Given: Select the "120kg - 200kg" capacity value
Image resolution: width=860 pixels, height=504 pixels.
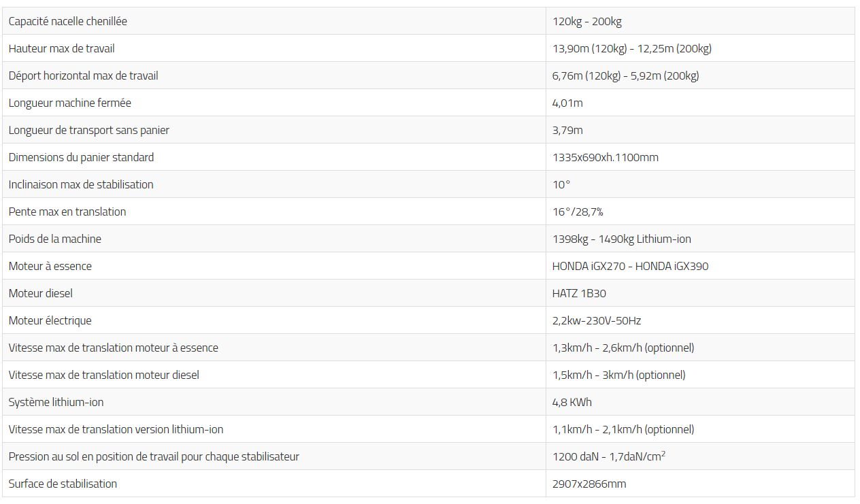Looking at the screenshot, I should pos(587,21).
